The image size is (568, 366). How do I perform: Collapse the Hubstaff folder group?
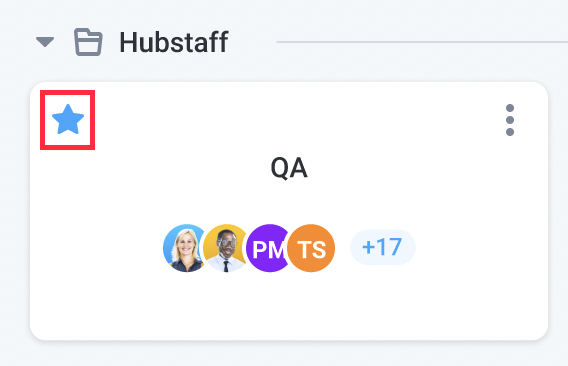tap(45, 42)
